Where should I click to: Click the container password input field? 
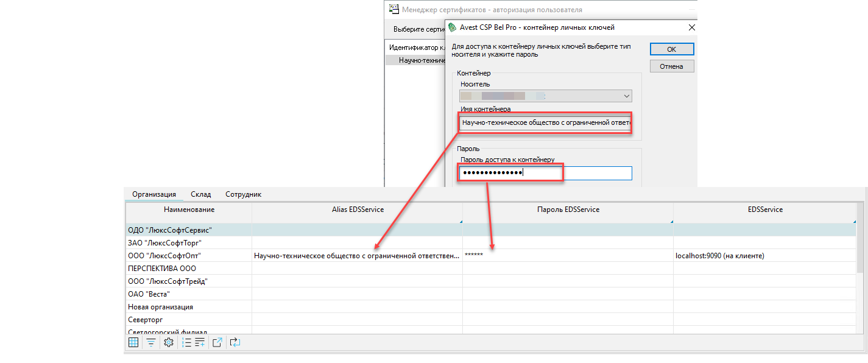pos(545,174)
